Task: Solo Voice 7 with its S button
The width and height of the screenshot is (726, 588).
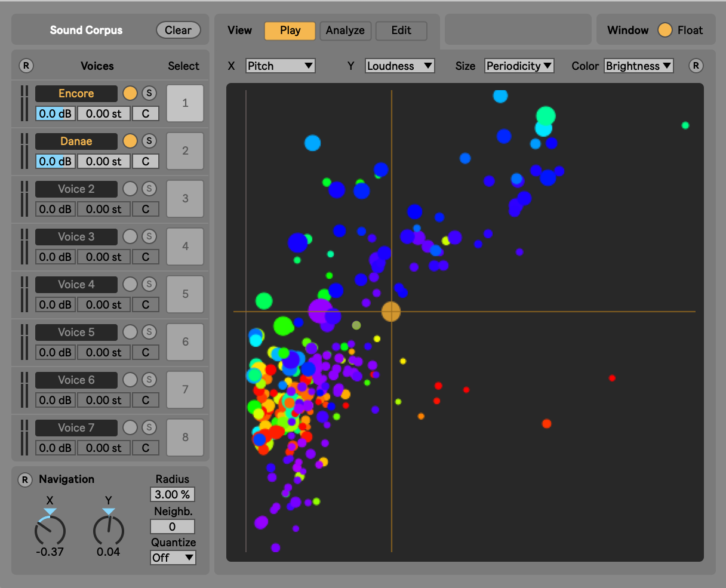Action: (149, 427)
